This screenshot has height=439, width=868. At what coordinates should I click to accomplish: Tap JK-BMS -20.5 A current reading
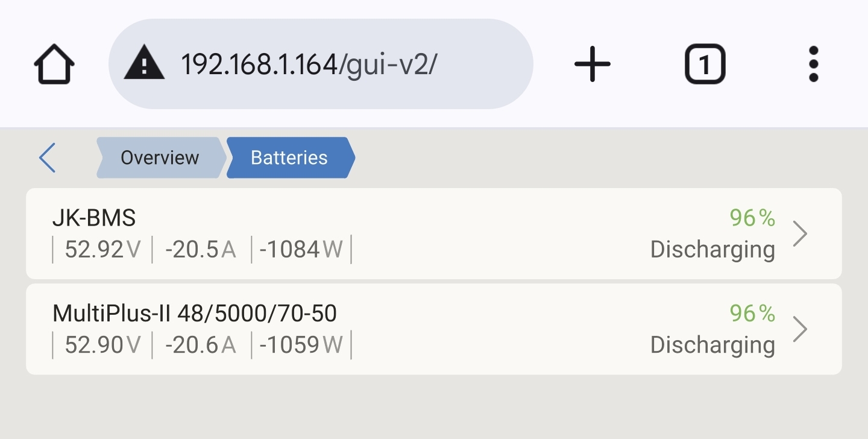(x=201, y=250)
